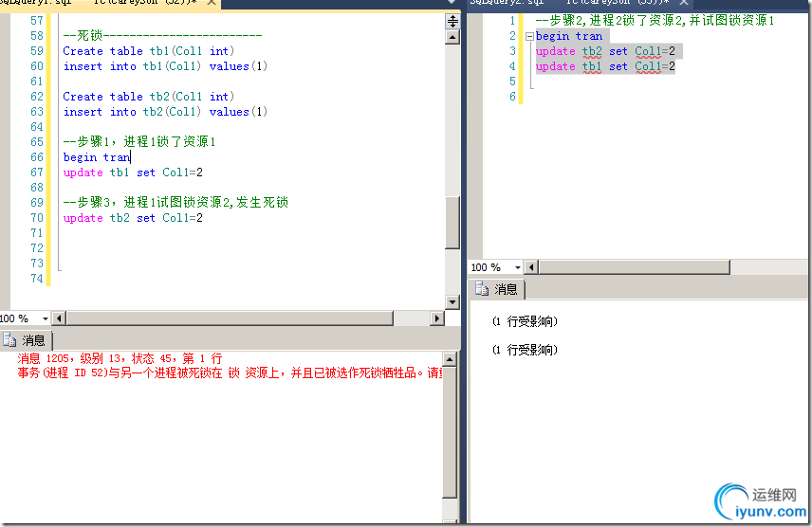Screen dimensions: 812x527
Task: Collapse the begin tran block in the right editor
Action: tap(529, 36)
